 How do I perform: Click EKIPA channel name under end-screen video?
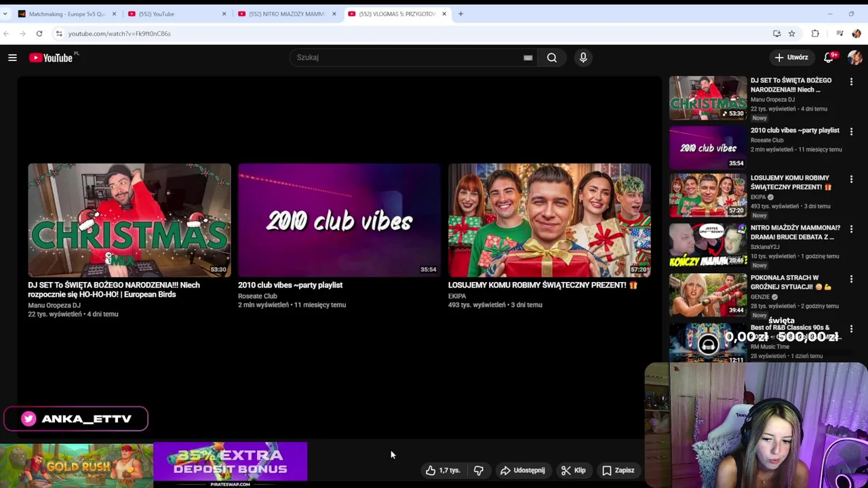click(x=457, y=296)
